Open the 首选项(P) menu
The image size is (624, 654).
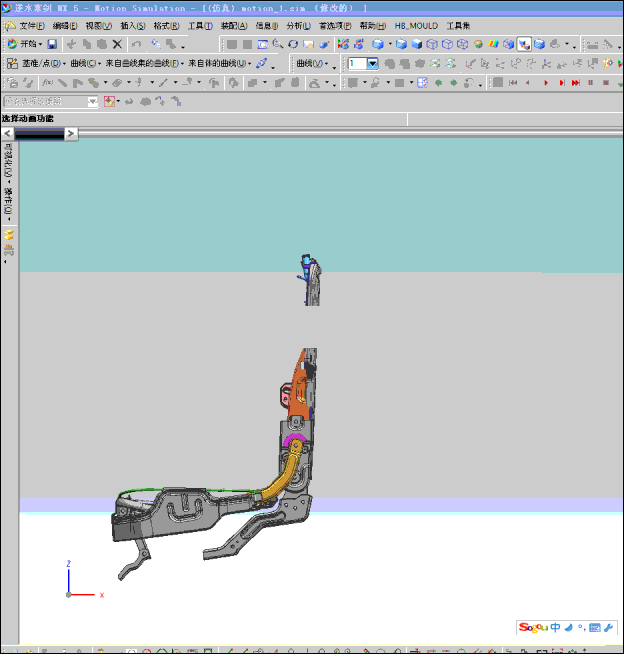point(335,26)
